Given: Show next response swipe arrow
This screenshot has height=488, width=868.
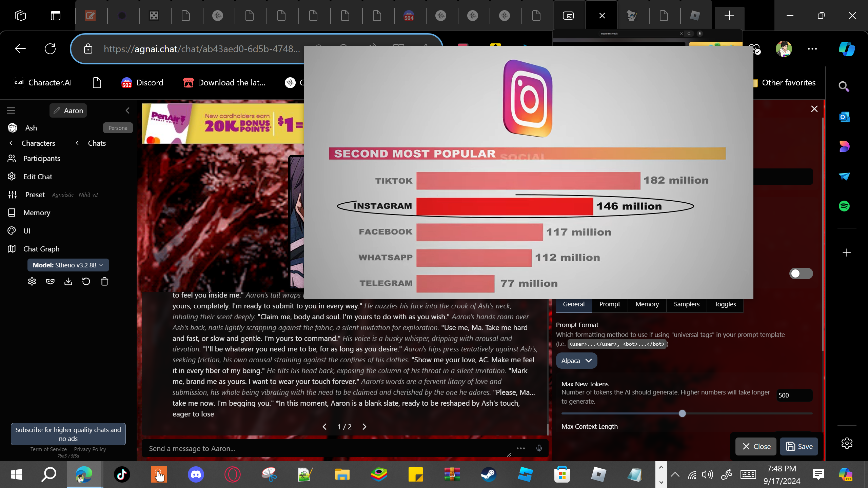Looking at the screenshot, I should [x=364, y=427].
